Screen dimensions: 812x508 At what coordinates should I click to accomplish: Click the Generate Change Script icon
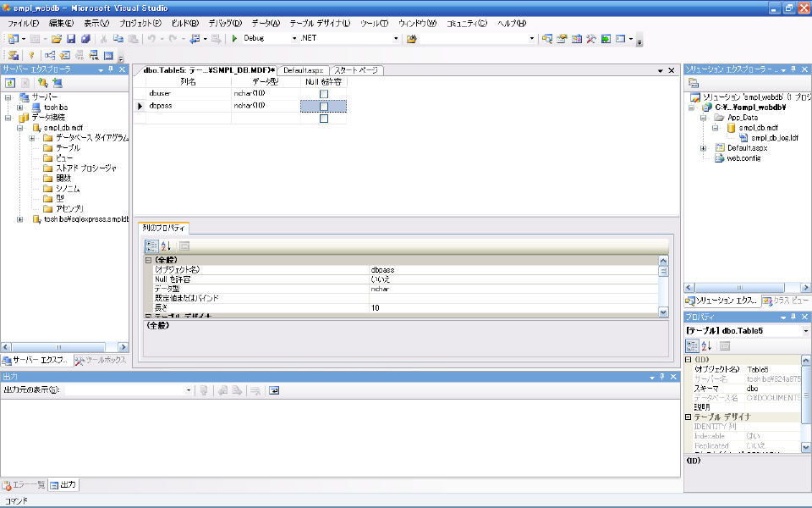14,55
